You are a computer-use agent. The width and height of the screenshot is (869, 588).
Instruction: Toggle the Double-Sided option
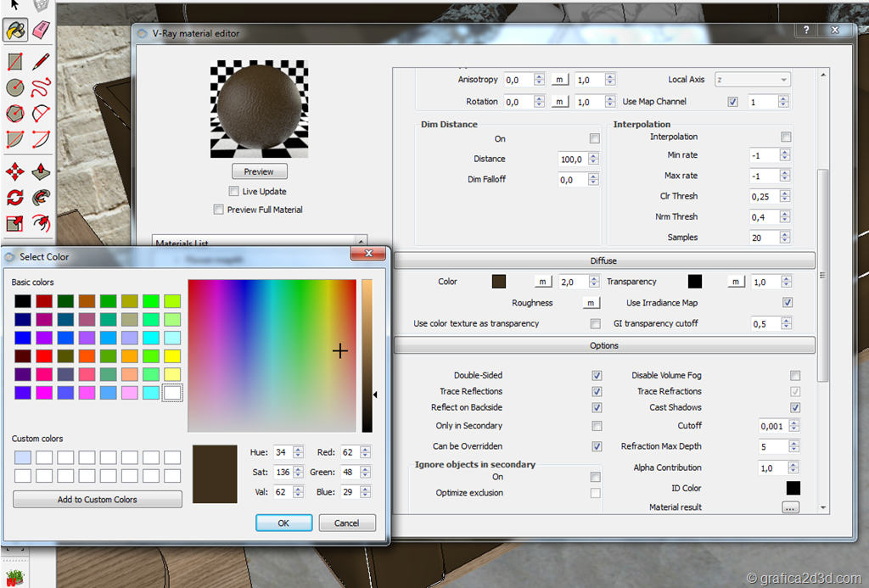(x=597, y=375)
